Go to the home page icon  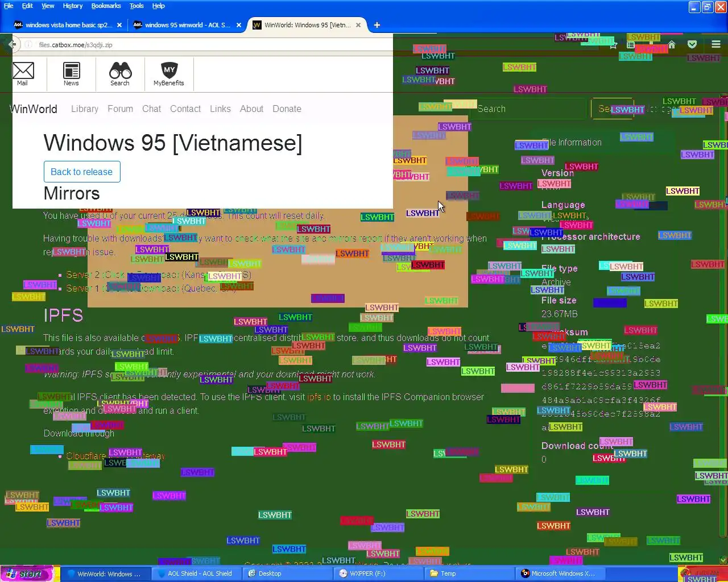click(x=672, y=44)
